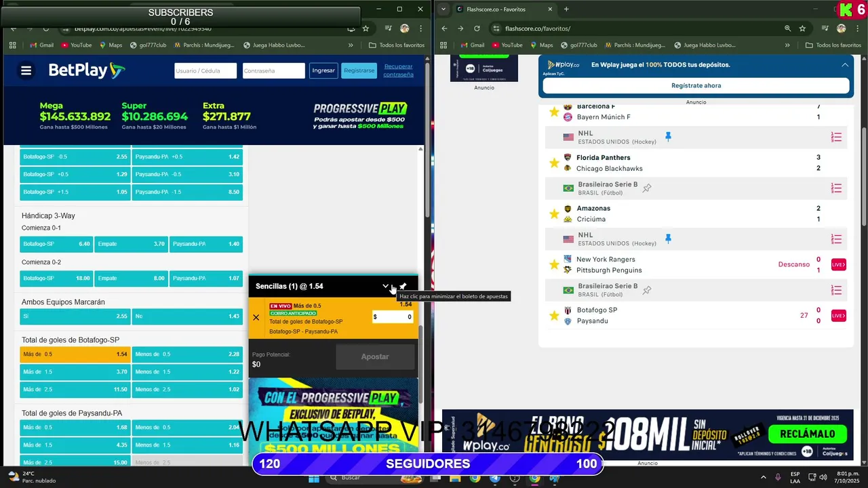This screenshot has height=488, width=868.
Task: Toggle favorite star for New York Rangers match
Action: click(554, 265)
